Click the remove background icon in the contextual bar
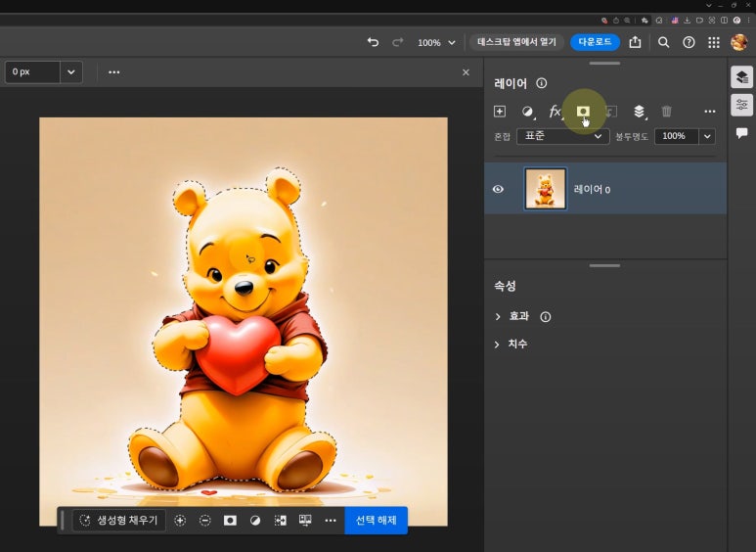This screenshot has height=552, width=756. (305, 520)
